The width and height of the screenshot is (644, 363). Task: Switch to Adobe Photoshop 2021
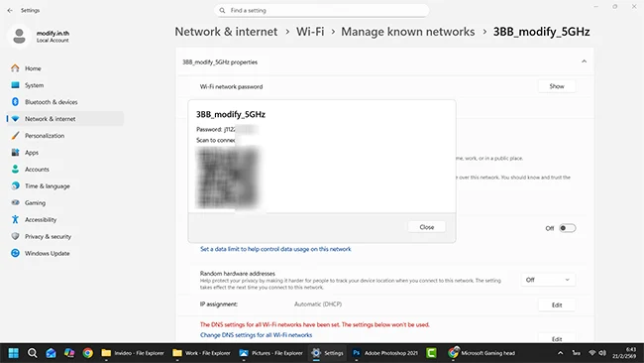click(x=385, y=353)
